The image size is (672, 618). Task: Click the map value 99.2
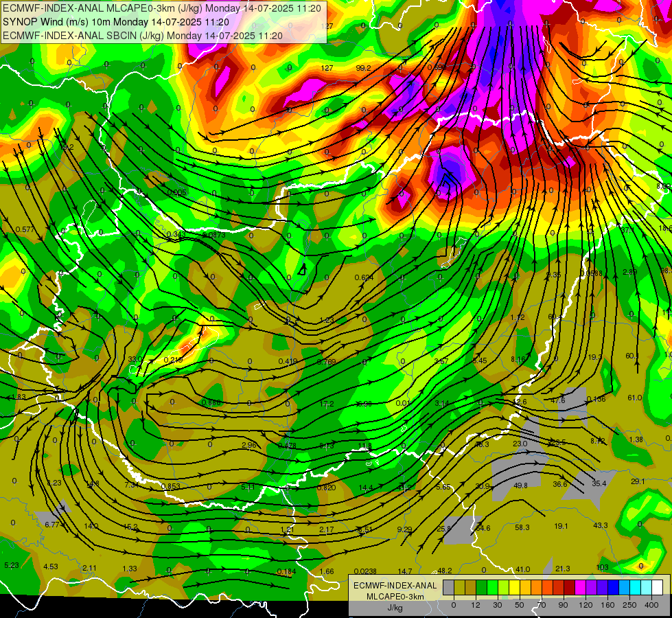coord(363,68)
